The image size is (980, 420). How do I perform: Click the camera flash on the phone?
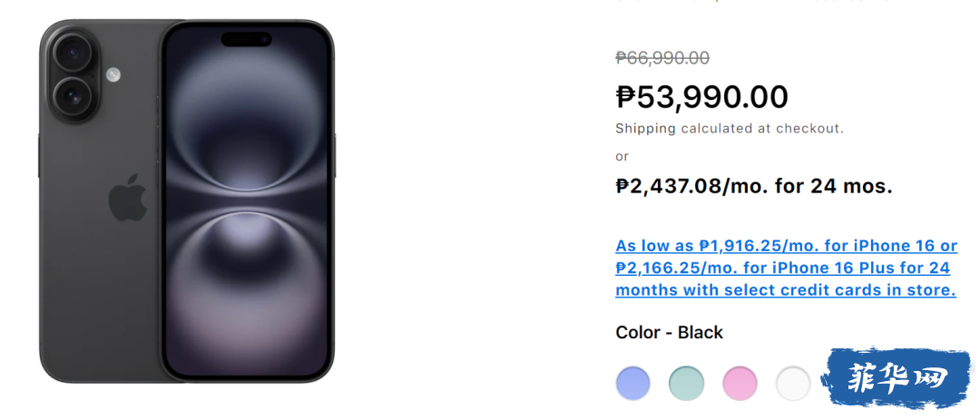coord(113,75)
